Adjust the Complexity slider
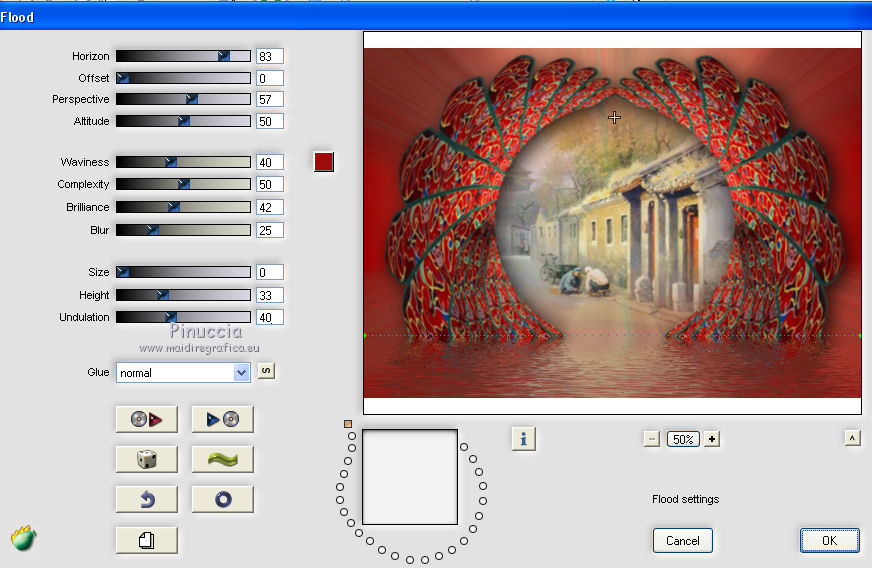 [183, 184]
